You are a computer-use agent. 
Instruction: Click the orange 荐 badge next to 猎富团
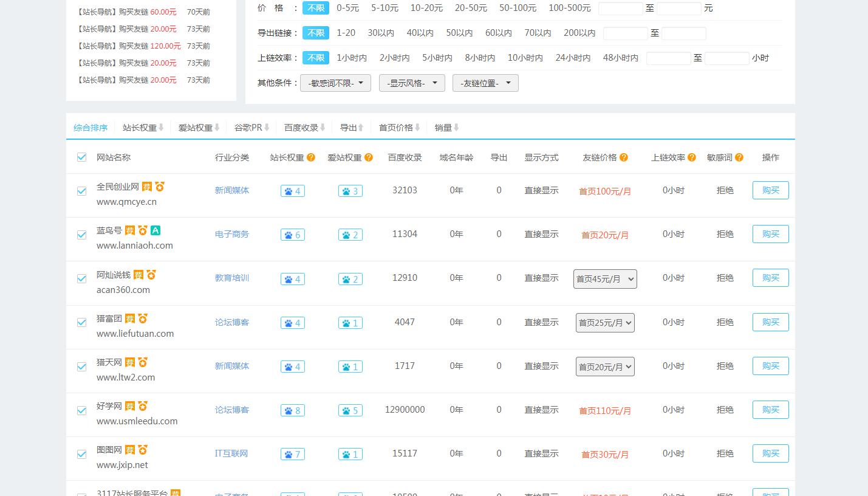pos(130,319)
